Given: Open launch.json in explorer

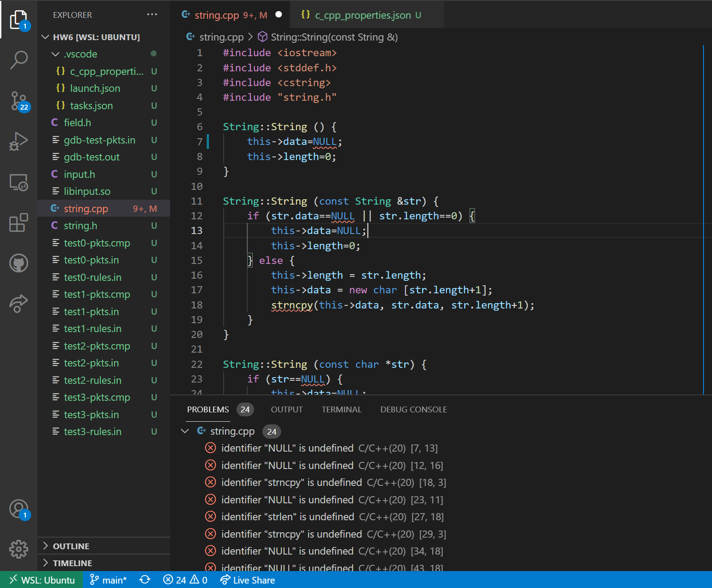Looking at the screenshot, I should (104, 88).
